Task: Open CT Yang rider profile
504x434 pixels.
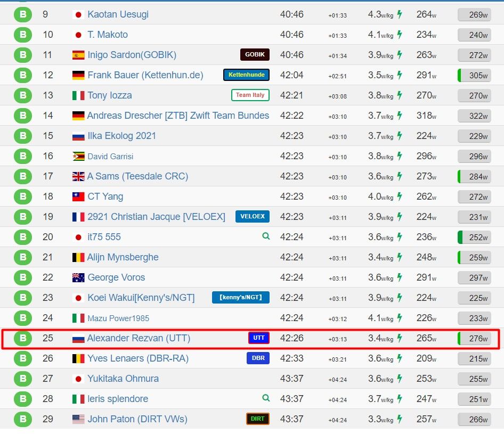Action: click(105, 196)
